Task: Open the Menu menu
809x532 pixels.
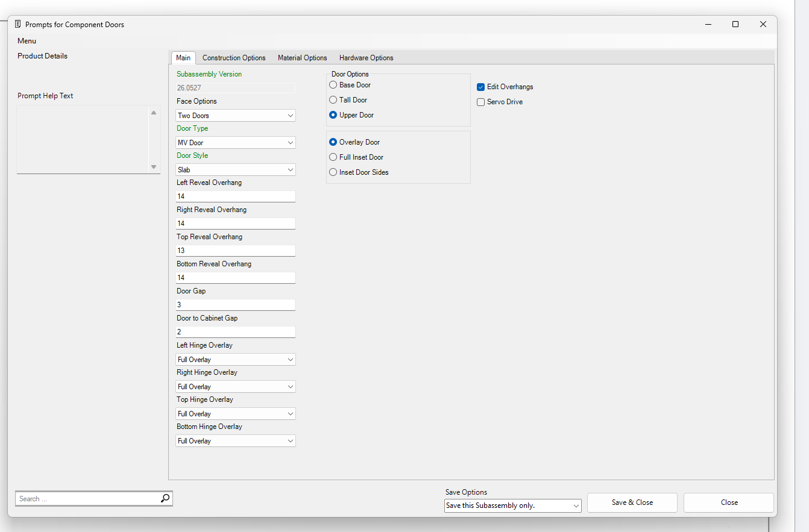Action: [x=27, y=41]
